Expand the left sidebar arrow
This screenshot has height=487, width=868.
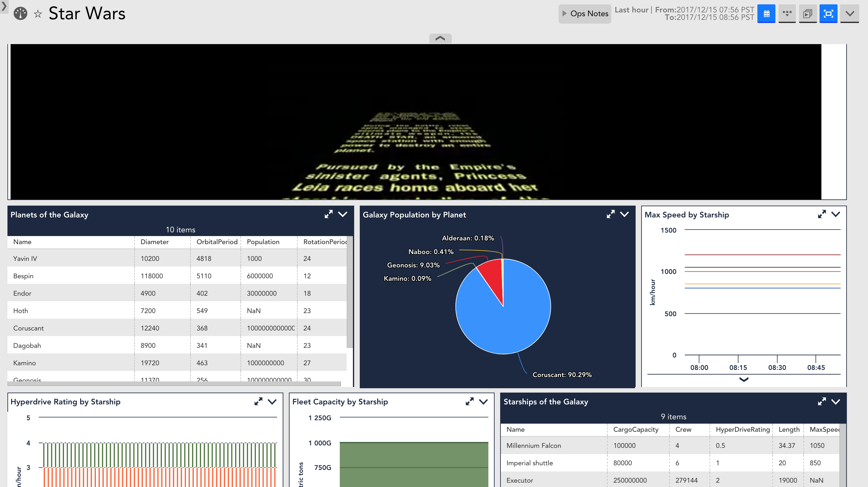tap(3, 6)
